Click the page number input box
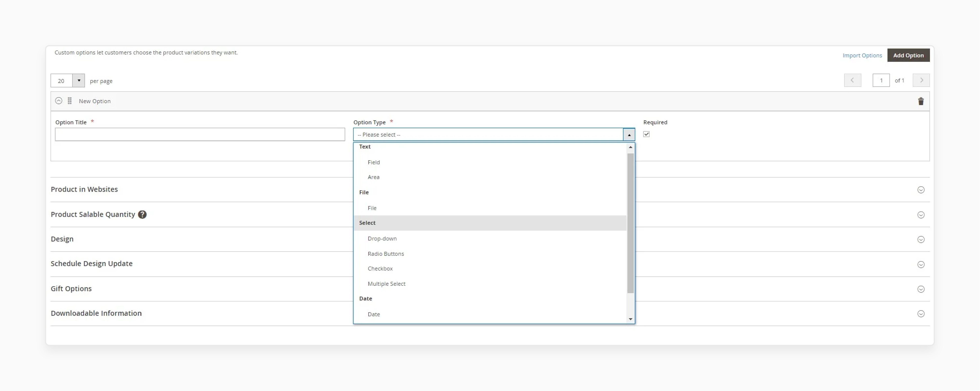The image size is (980, 391). [881, 80]
